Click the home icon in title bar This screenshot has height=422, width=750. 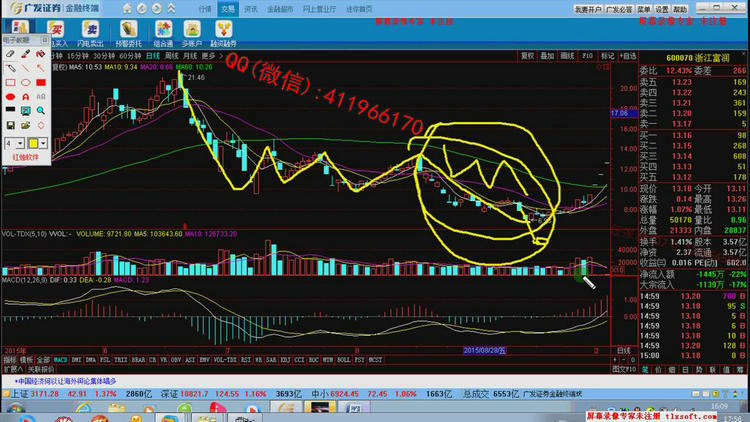[127, 8]
